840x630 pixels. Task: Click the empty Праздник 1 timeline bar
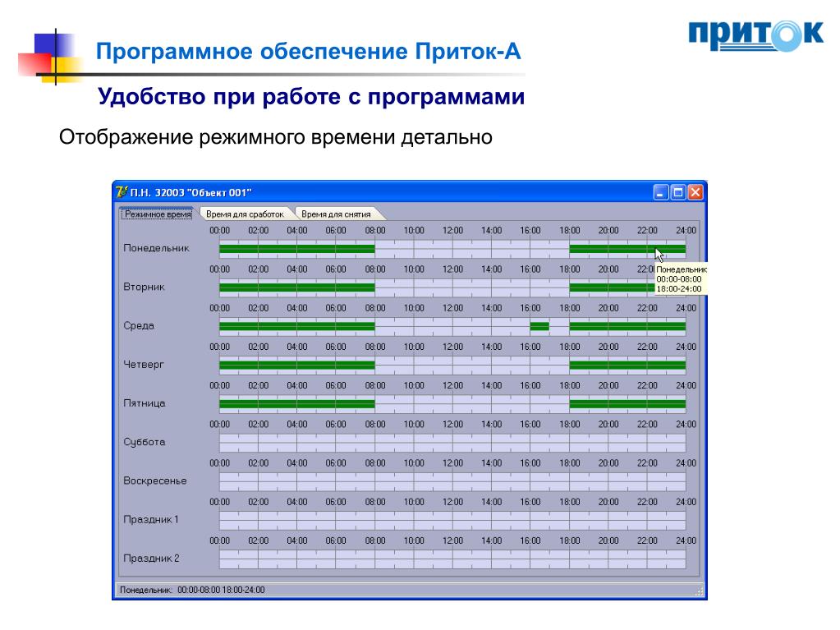point(452,520)
